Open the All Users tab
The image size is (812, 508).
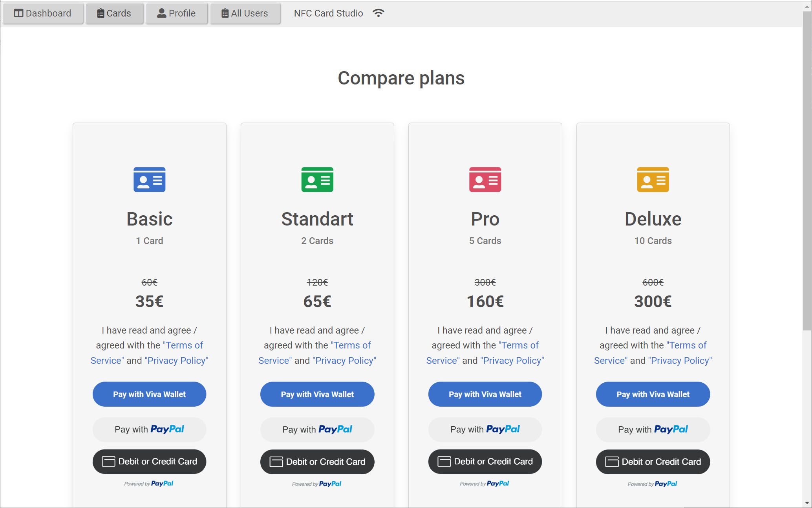245,13
